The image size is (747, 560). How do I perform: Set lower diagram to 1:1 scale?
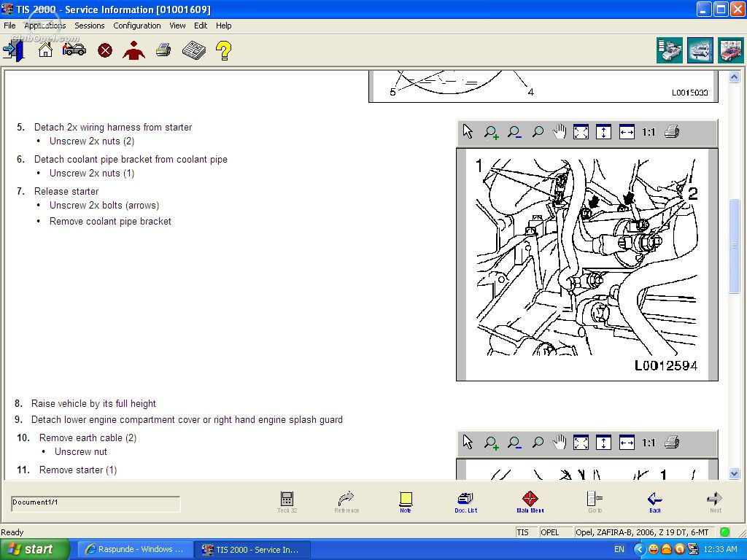coord(649,443)
